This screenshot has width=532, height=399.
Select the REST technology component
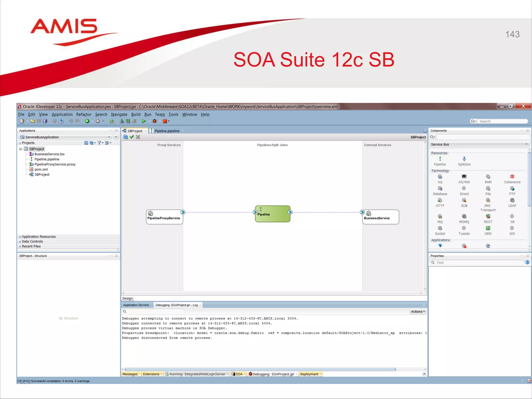pos(488,219)
